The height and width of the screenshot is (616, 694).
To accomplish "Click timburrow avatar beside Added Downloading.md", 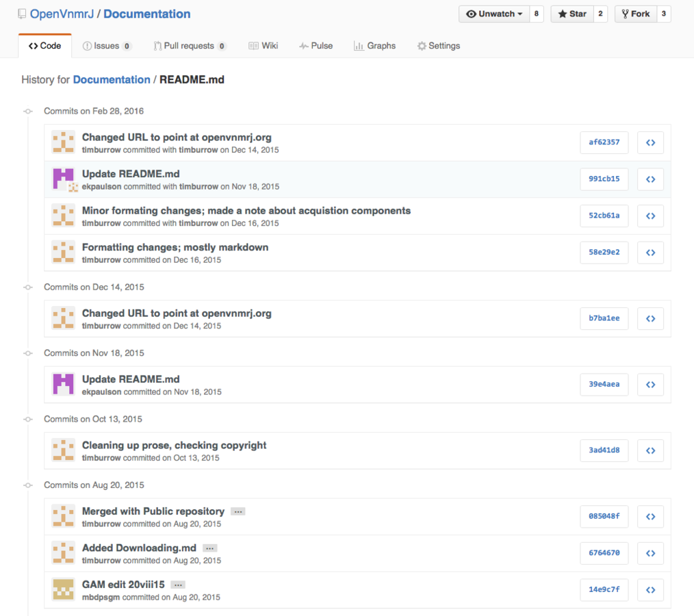I will (x=63, y=553).
